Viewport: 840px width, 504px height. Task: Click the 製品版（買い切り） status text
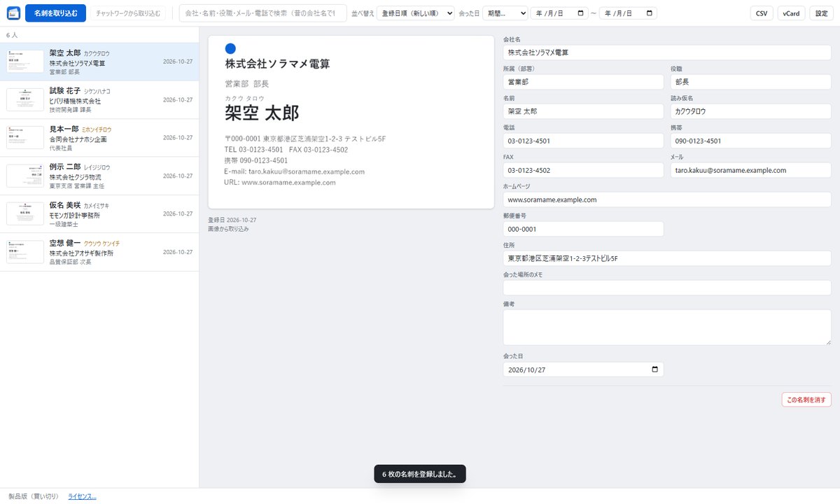(x=34, y=496)
